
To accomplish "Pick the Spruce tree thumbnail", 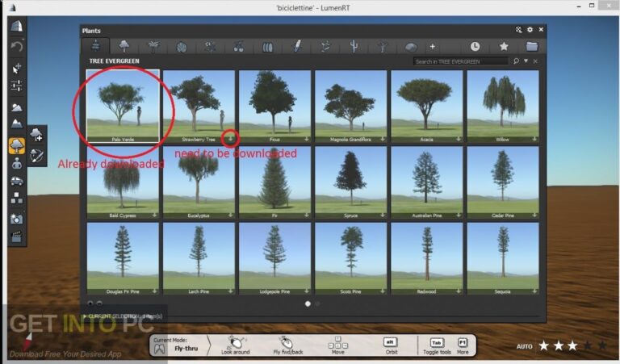I will [x=350, y=182].
